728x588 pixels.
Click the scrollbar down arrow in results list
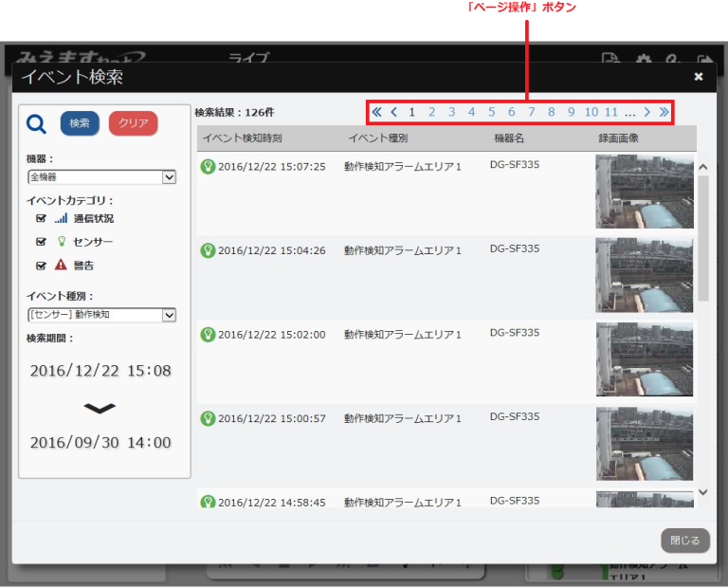[702, 491]
